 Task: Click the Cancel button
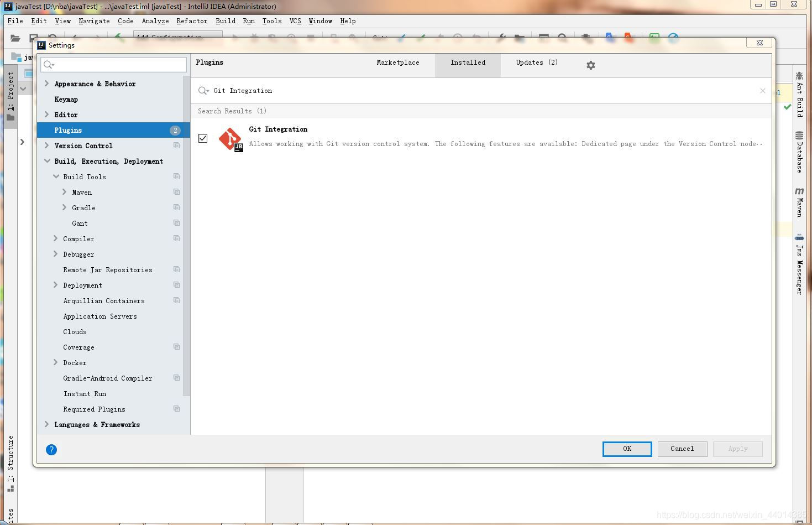682,449
